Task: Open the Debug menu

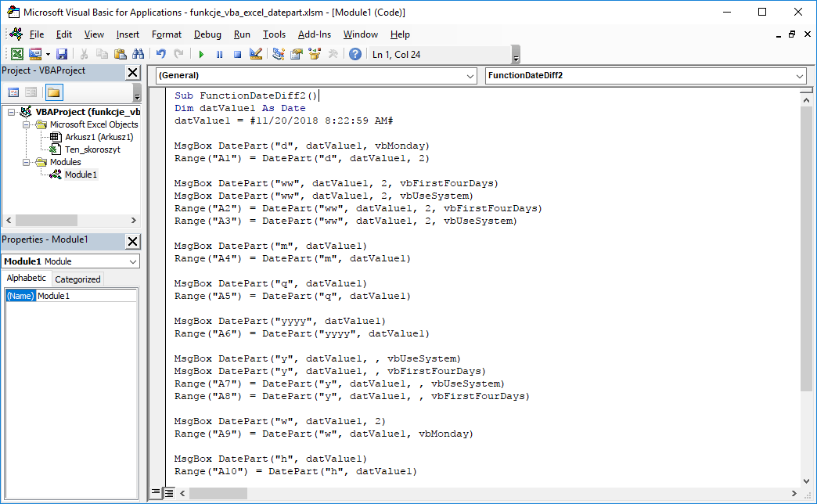Action: click(207, 34)
